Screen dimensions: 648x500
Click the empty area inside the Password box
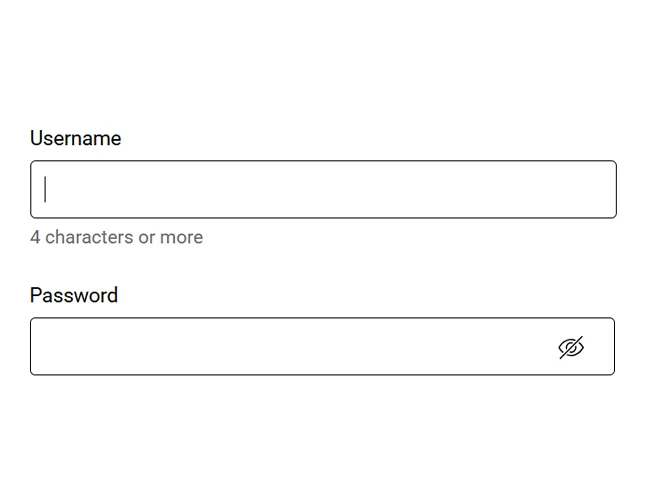click(289, 346)
